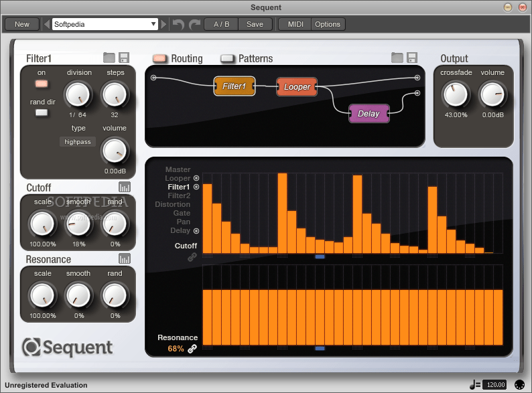The height and width of the screenshot is (393, 532).
Task: Toggle the Resonance link chain icon
Action: pos(192,349)
